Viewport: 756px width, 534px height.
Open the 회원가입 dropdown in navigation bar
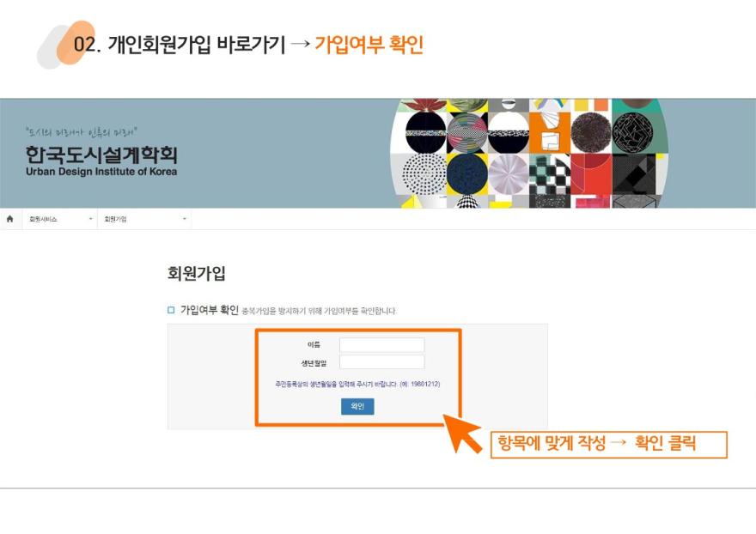(x=144, y=219)
